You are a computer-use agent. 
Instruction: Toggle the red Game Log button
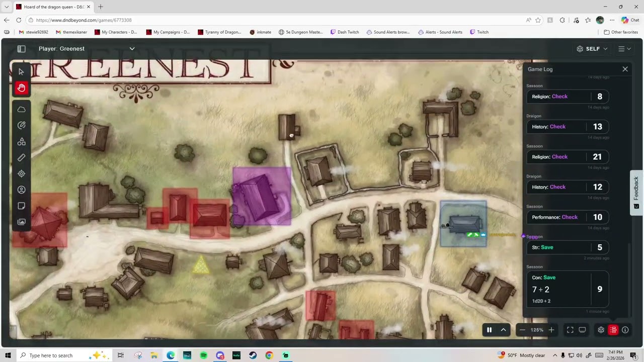pos(613,330)
